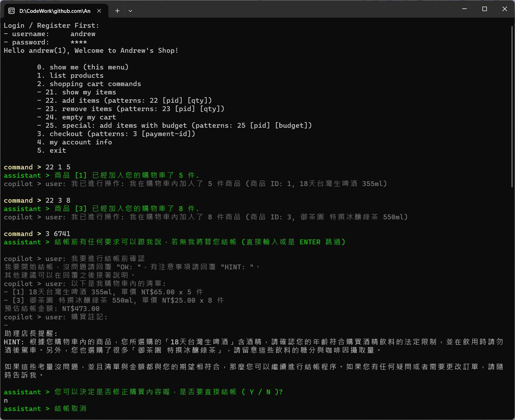Expand the new tab profile dropdown
The height and width of the screenshot is (420, 515).
pyautogui.click(x=130, y=11)
